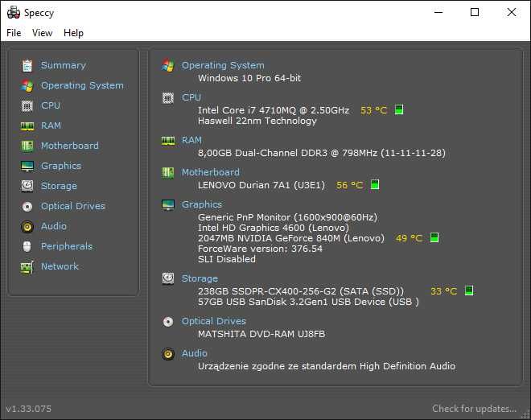Select RAM in the sidebar

(51, 126)
